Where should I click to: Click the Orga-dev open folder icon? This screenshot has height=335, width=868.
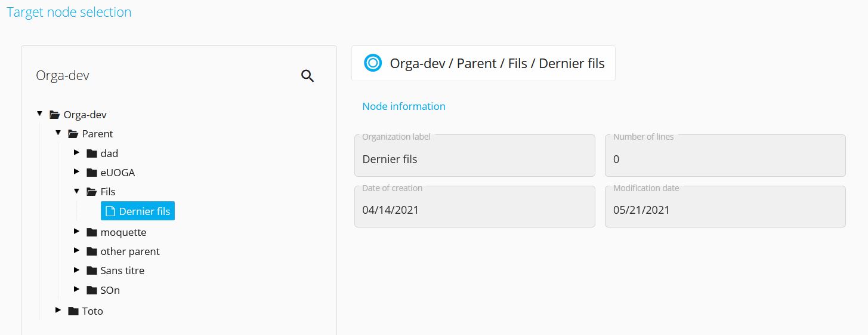(x=54, y=115)
